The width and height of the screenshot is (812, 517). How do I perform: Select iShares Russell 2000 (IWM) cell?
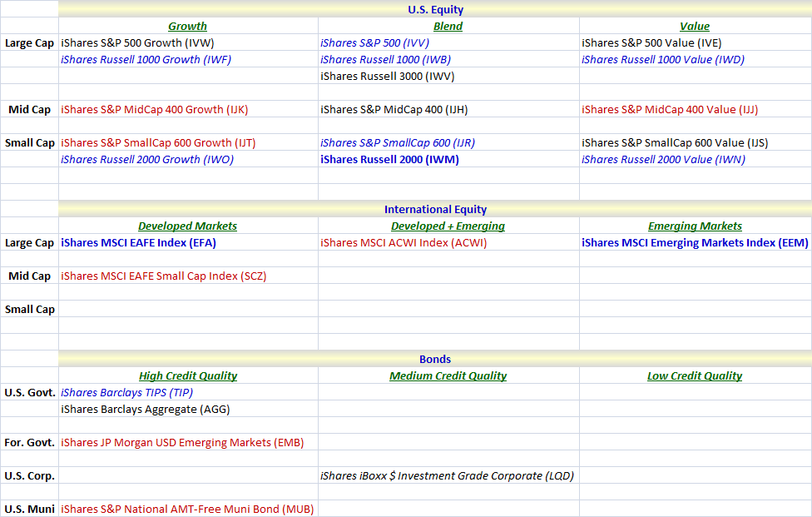tap(448, 159)
